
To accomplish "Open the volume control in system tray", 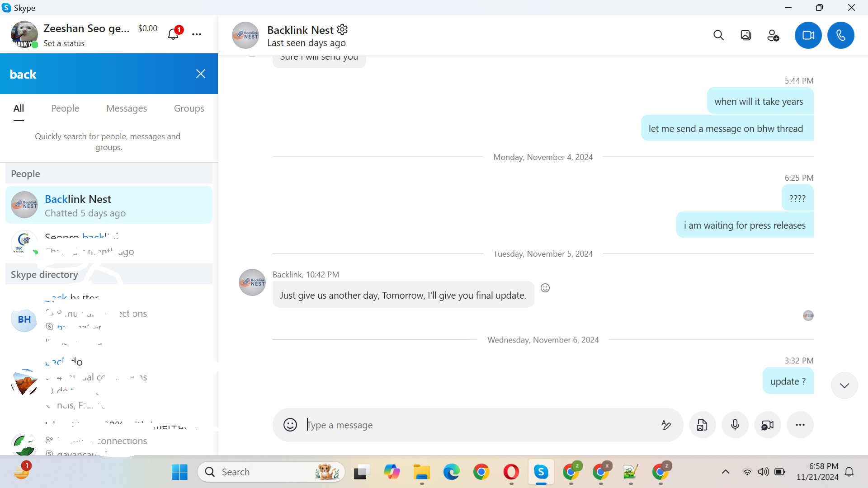I will click(x=763, y=472).
